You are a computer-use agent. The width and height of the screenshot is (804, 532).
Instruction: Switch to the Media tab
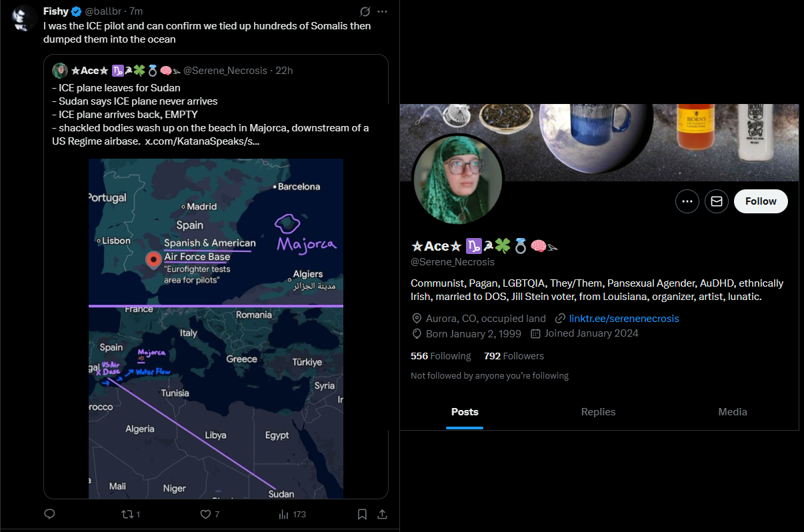(733, 412)
